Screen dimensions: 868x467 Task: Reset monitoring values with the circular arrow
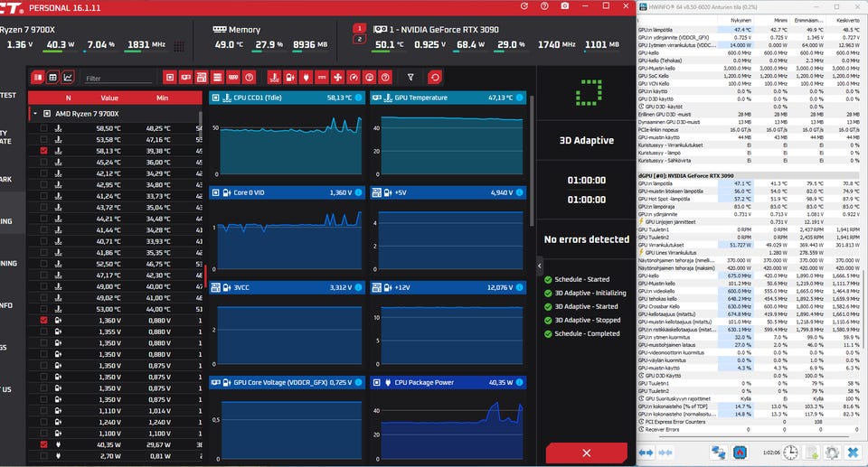coord(435,78)
